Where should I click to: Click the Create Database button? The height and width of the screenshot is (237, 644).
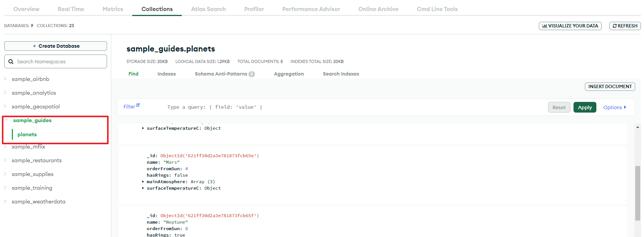pyautogui.click(x=56, y=46)
